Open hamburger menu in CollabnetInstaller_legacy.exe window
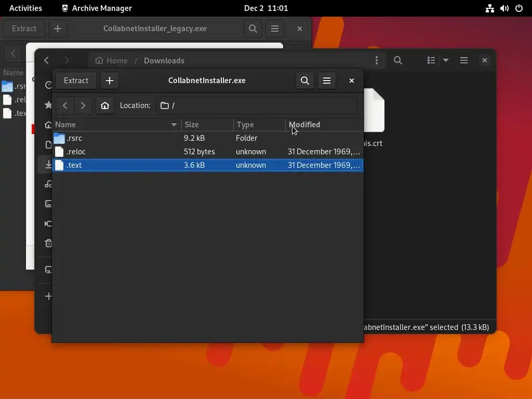The height and width of the screenshot is (399, 532). pyautogui.click(x=275, y=29)
